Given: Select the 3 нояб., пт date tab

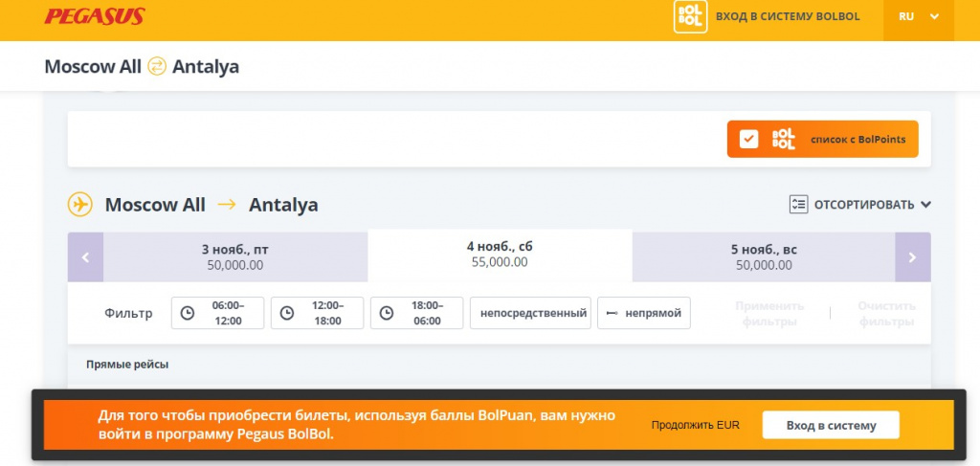Looking at the screenshot, I should [x=234, y=257].
